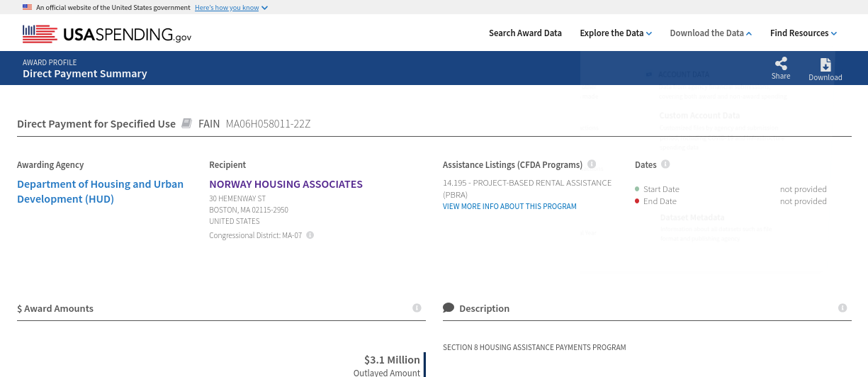The width and height of the screenshot is (868, 377).
Task: Click the $3.1 Million outlayed amount
Action: pos(392,360)
